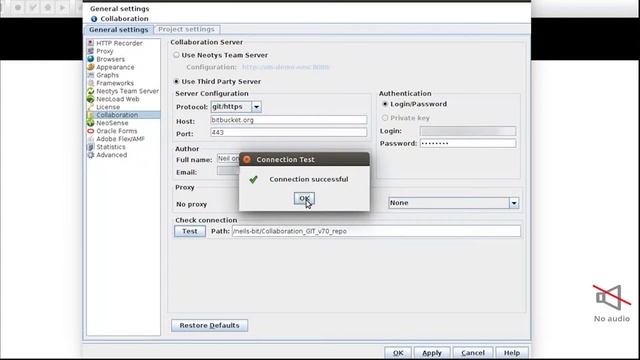
Task: Click OK in Connection Test dialog
Action: (304, 198)
